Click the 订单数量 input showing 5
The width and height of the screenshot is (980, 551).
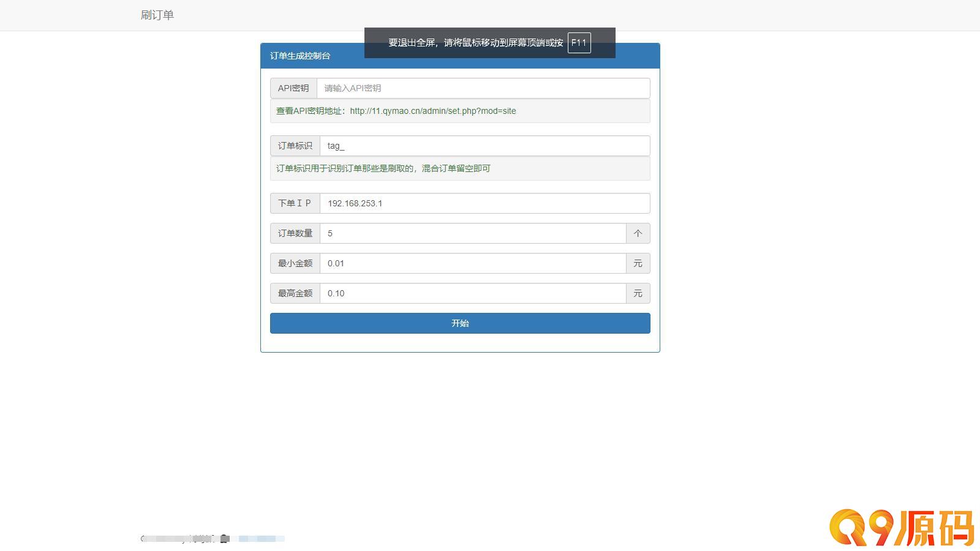(473, 233)
